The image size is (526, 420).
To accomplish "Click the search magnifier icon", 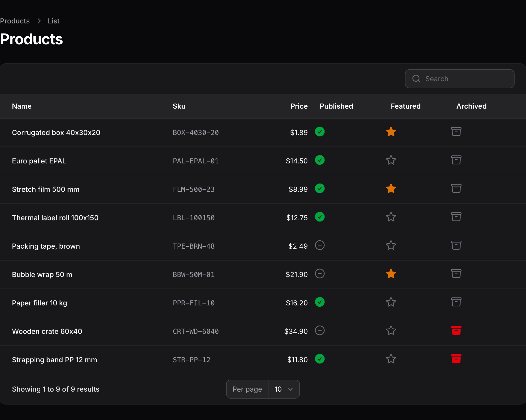I will click(416, 79).
